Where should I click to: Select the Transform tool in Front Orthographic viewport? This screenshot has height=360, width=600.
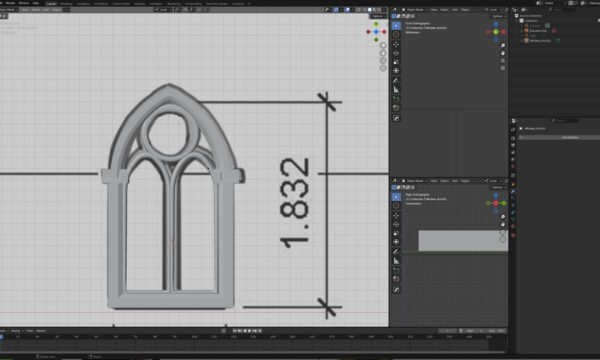pos(396,71)
